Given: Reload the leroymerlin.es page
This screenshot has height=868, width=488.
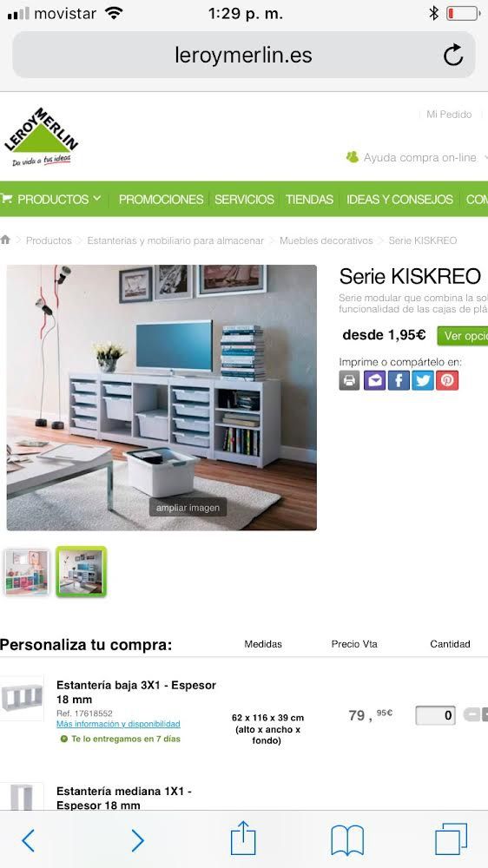Looking at the screenshot, I should (x=453, y=55).
